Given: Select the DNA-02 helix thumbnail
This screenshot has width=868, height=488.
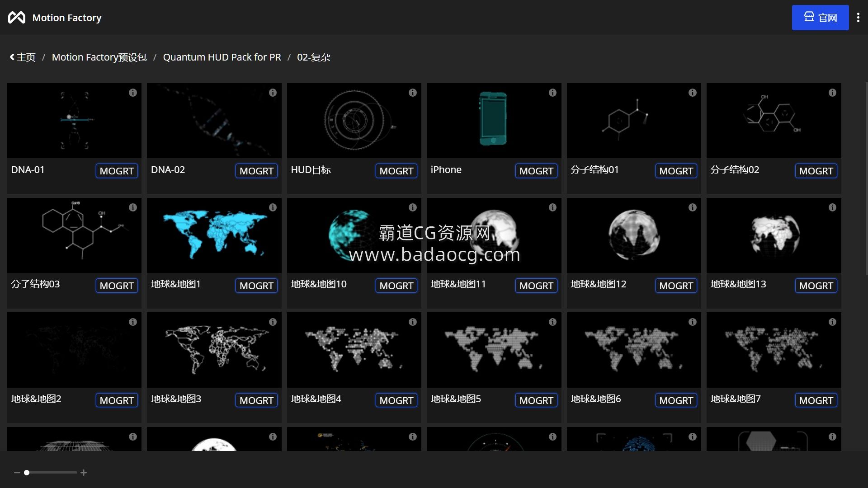Looking at the screenshot, I should [x=214, y=121].
